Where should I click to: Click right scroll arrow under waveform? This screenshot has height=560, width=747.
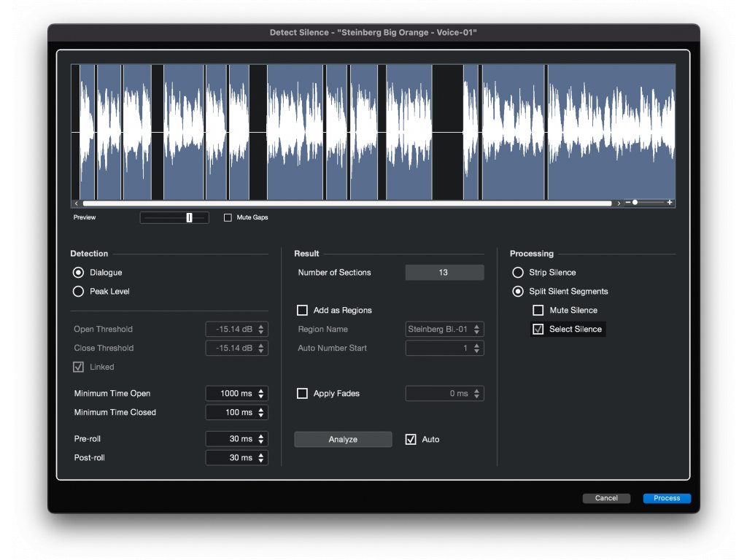click(619, 203)
